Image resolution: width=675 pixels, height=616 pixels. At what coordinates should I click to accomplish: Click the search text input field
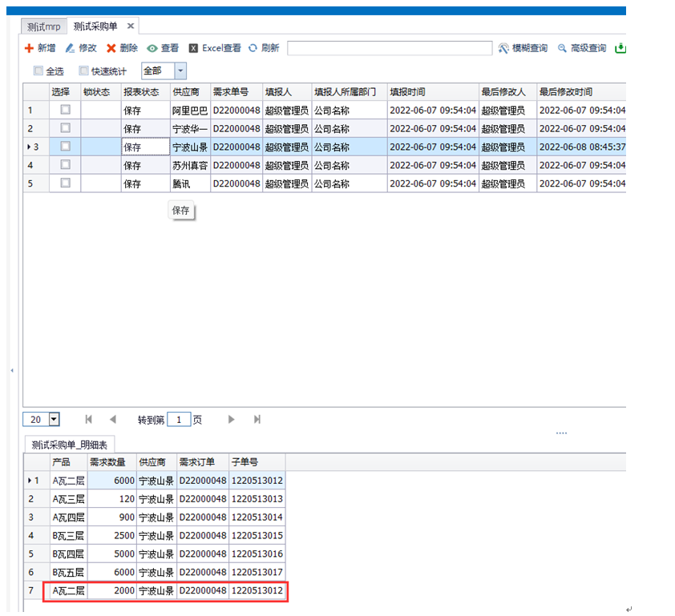tap(390, 48)
